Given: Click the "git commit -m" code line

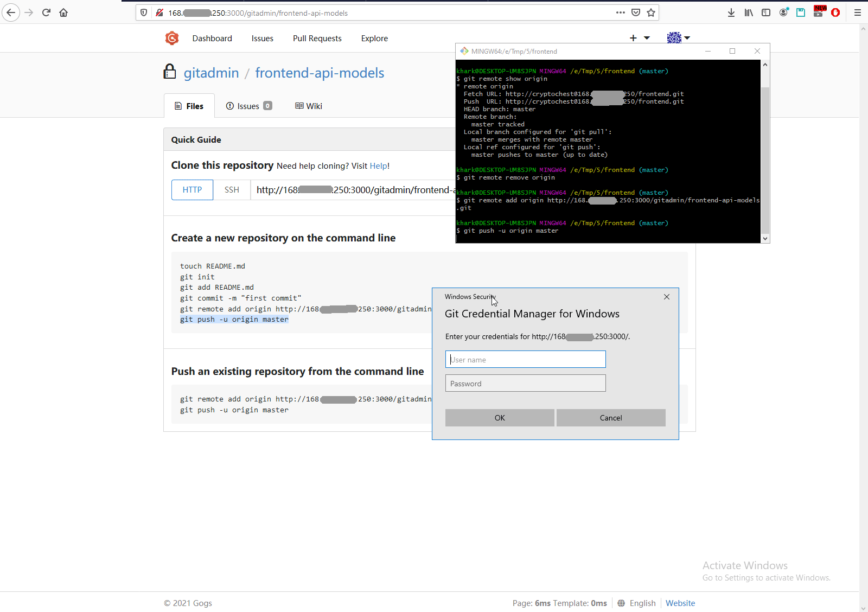Looking at the screenshot, I should coord(241,298).
